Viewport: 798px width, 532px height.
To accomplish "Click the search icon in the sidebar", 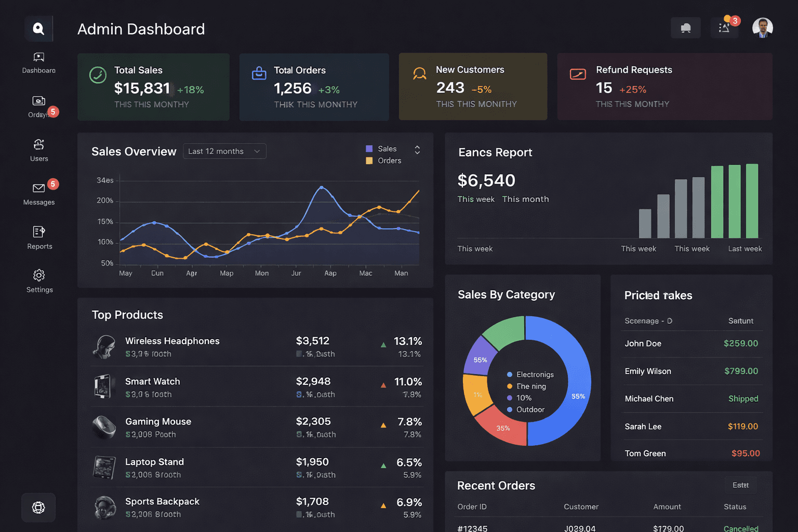I will 38,29.
